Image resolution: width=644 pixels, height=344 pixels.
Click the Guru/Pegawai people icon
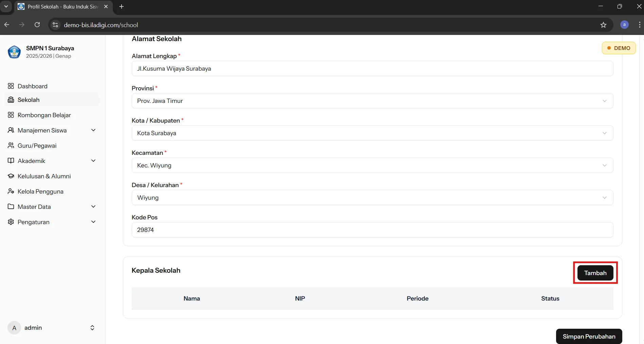(x=11, y=145)
